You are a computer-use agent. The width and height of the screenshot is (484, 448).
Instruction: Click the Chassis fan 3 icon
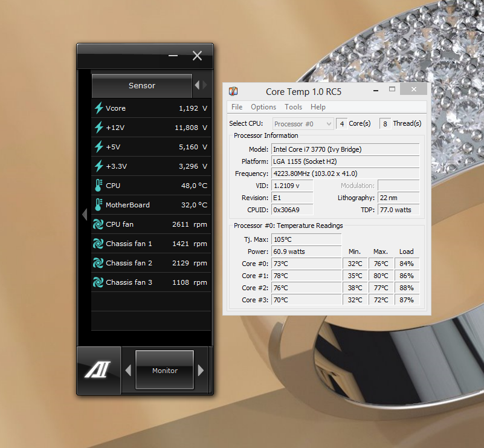point(98,282)
